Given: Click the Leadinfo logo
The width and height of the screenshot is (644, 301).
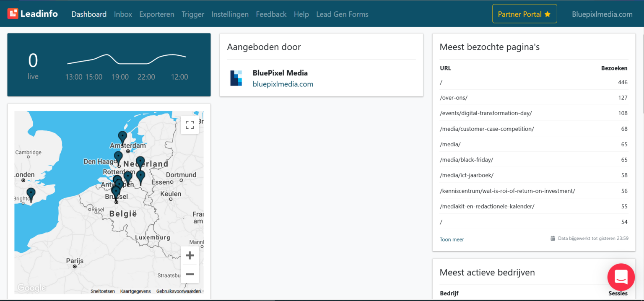Looking at the screenshot, I should [33, 14].
